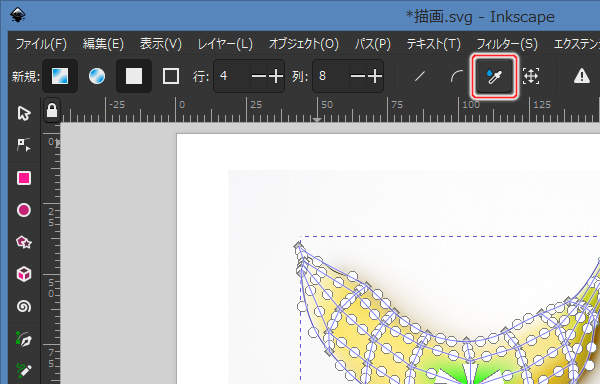Select the Node edit tool
Image resolution: width=600 pixels, height=384 pixels.
(x=24, y=145)
